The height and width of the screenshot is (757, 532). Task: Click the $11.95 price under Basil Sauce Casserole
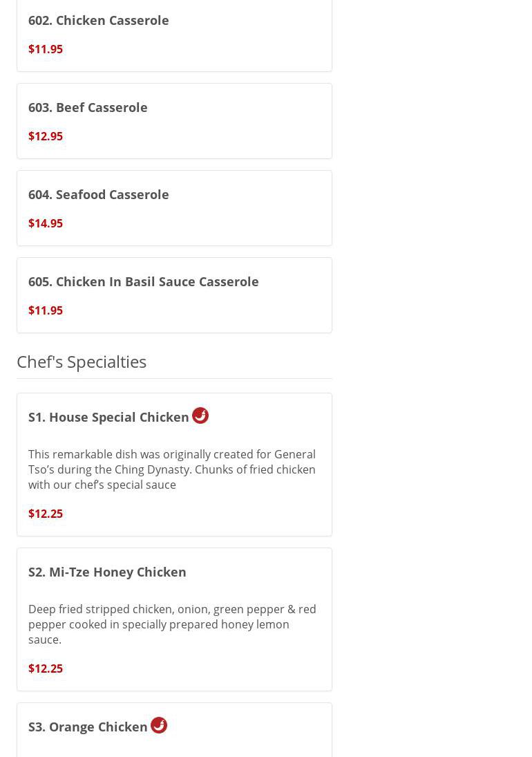[46, 310]
